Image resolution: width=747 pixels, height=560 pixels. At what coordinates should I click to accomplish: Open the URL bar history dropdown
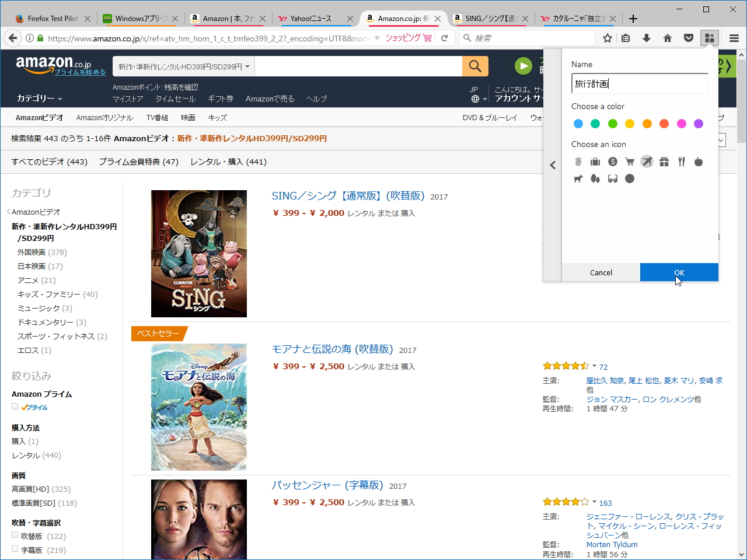click(x=377, y=38)
